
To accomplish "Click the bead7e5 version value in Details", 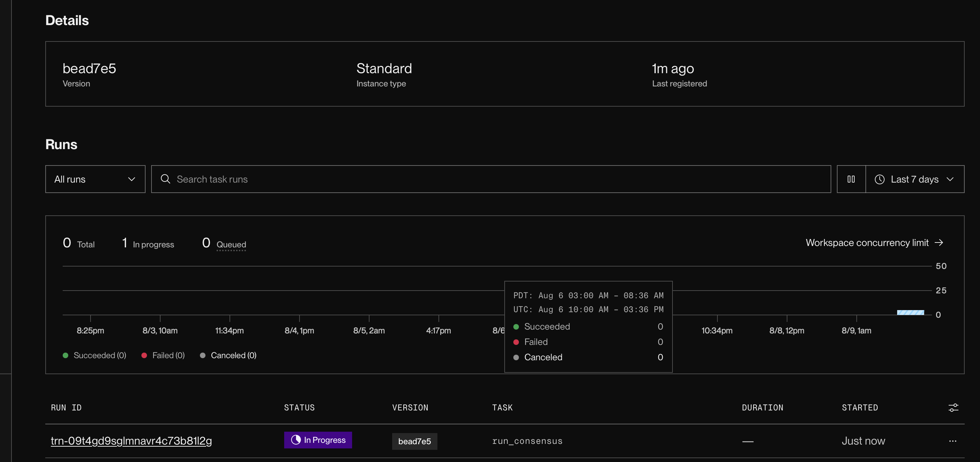I will pyautogui.click(x=90, y=69).
